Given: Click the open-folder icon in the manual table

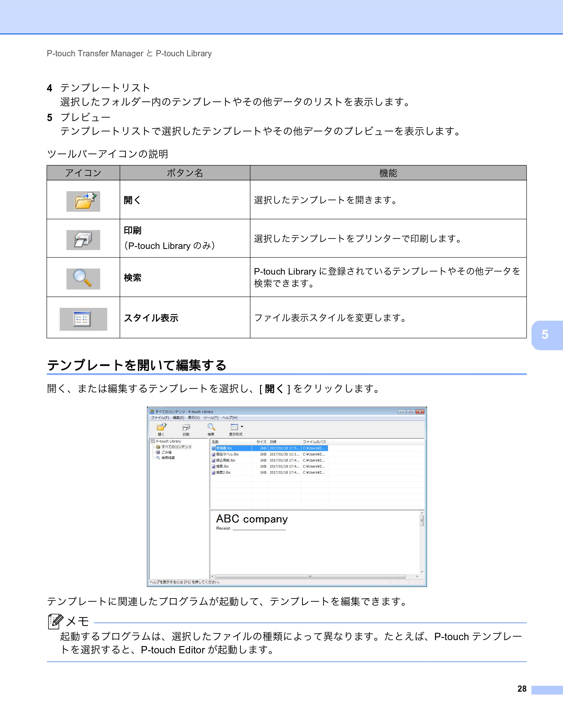Looking at the screenshot, I should pos(83,201).
